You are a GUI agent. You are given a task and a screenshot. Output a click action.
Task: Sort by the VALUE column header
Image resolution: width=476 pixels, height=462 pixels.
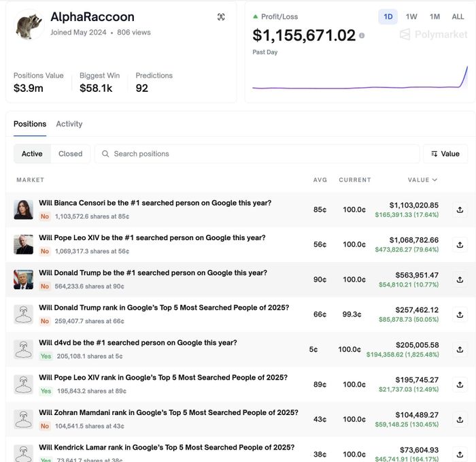(x=422, y=180)
